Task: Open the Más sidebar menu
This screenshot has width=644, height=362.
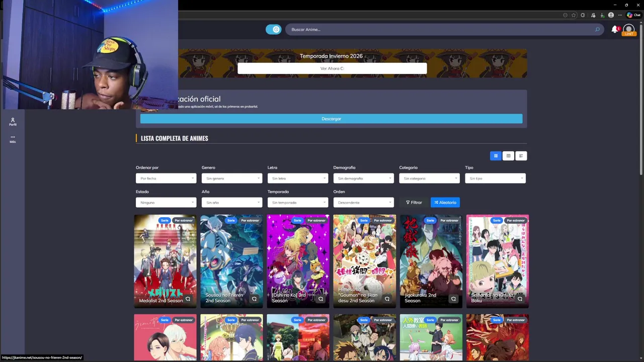Action: 13,139
